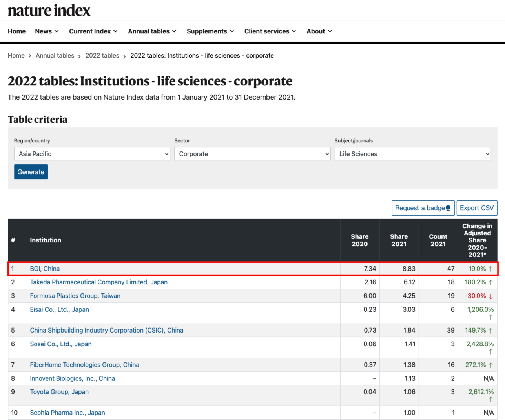
Task: Click the nature index logo
Action: click(49, 10)
